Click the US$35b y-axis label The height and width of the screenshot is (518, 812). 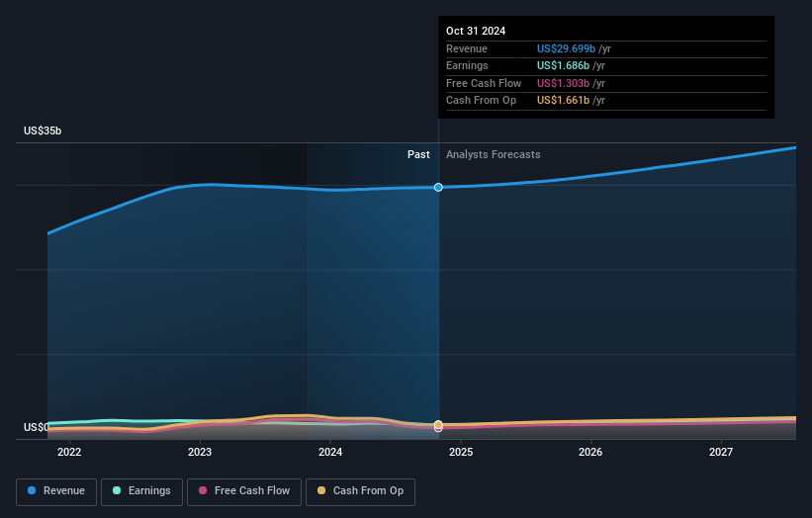[43, 130]
